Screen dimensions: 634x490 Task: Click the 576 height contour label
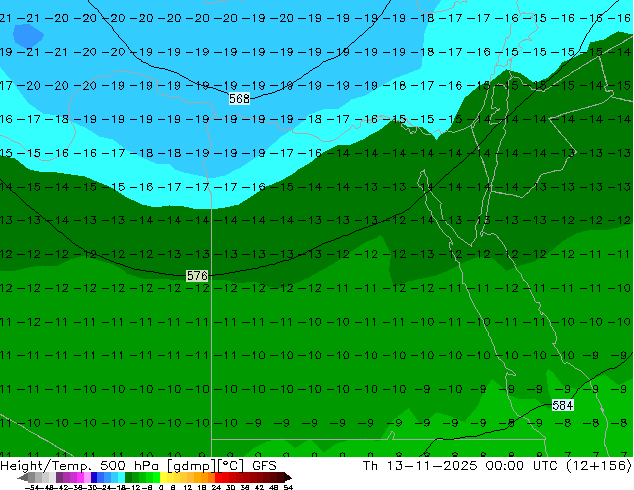coord(197,276)
